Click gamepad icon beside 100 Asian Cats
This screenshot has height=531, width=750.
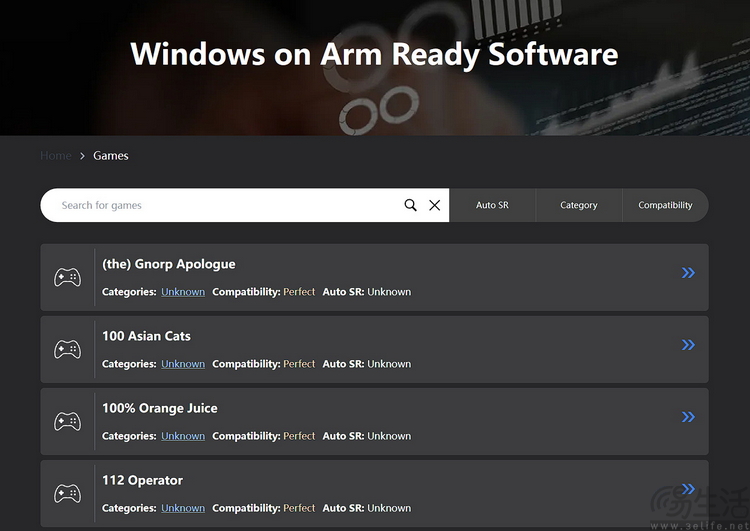coord(67,349)
